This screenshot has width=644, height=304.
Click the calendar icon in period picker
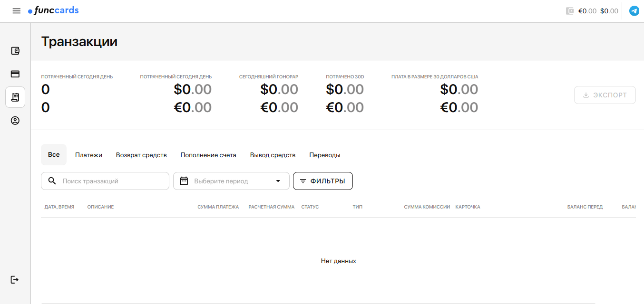184,181
